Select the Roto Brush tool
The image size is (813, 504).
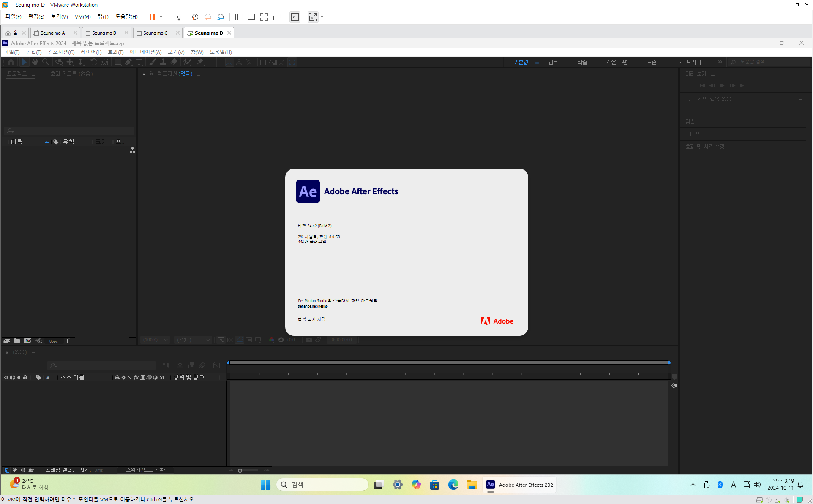187,62
